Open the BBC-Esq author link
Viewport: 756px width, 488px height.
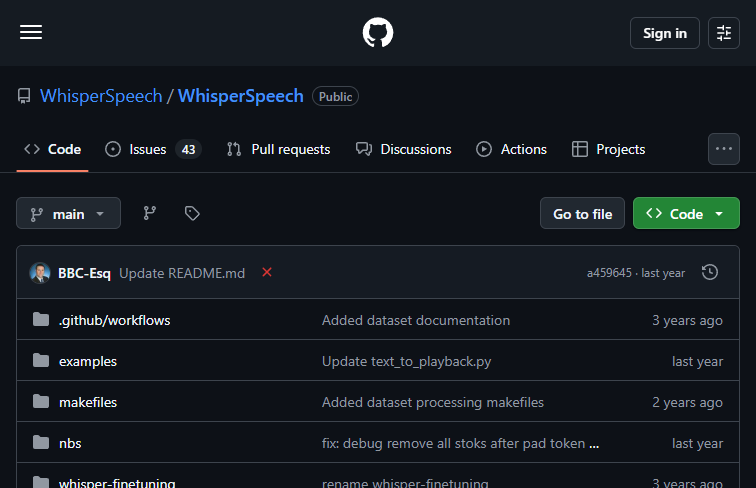tap(84, 273)
